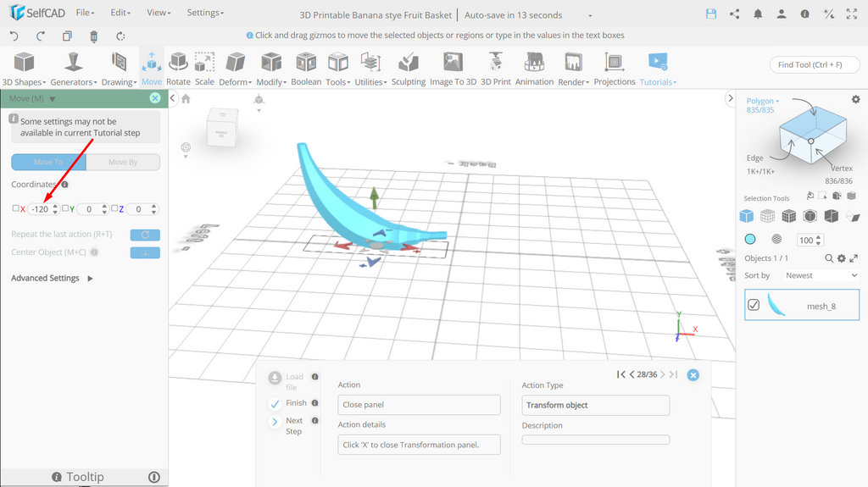Viewport: 868px width, 487px height.
Task: Click the save disk icon
Action: point(711,14)
